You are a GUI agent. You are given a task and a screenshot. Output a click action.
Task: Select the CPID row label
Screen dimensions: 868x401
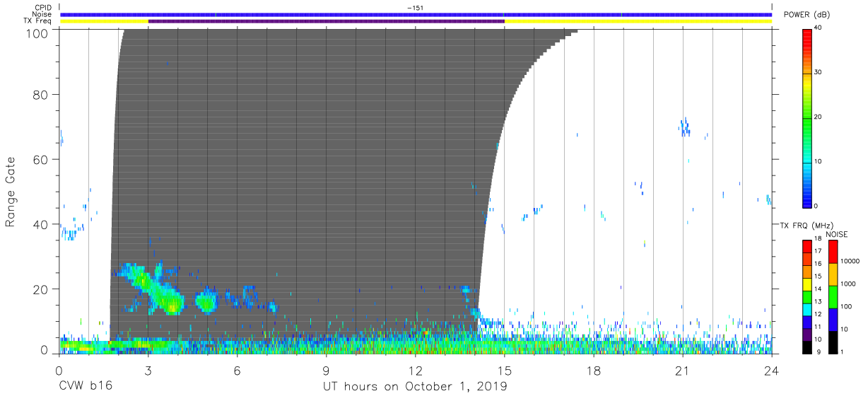point(45,7)
